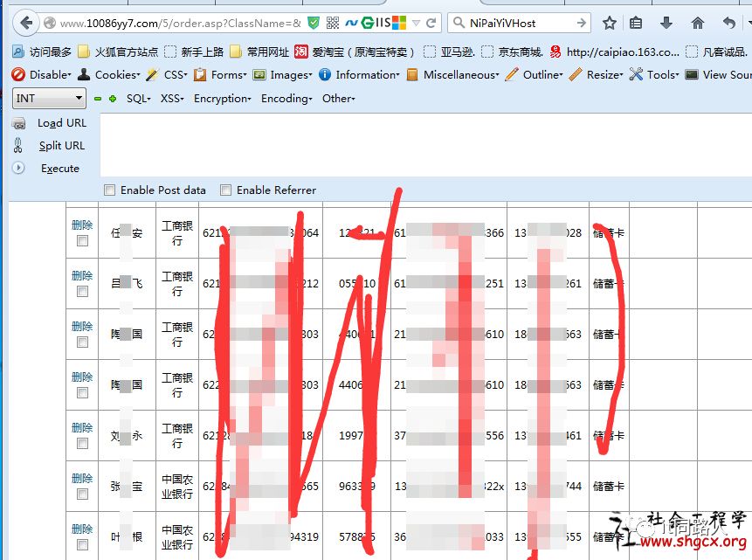Click the QR code icon in address bar
Image resolution: width=752 pixels, height=560 pixels.
(333, 23)
